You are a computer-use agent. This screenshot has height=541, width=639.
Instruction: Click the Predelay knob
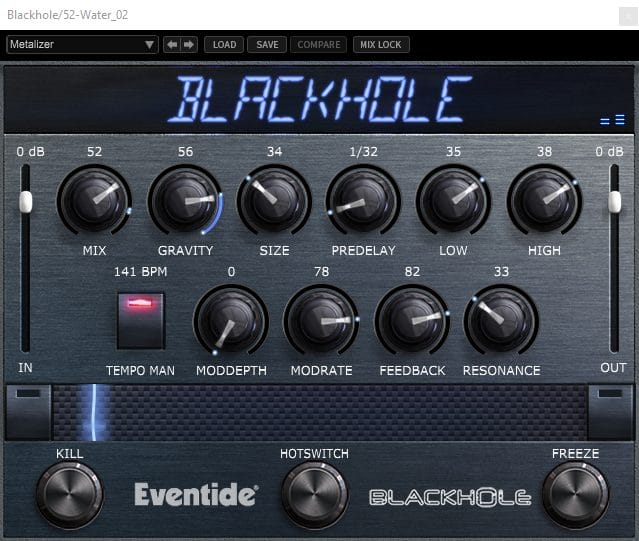(363, 200)
